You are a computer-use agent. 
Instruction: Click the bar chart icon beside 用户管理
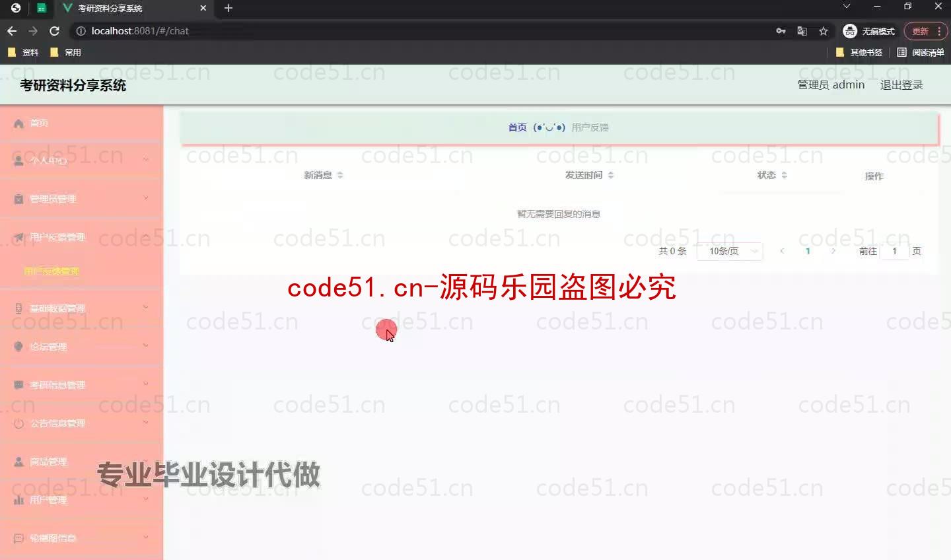18,500
